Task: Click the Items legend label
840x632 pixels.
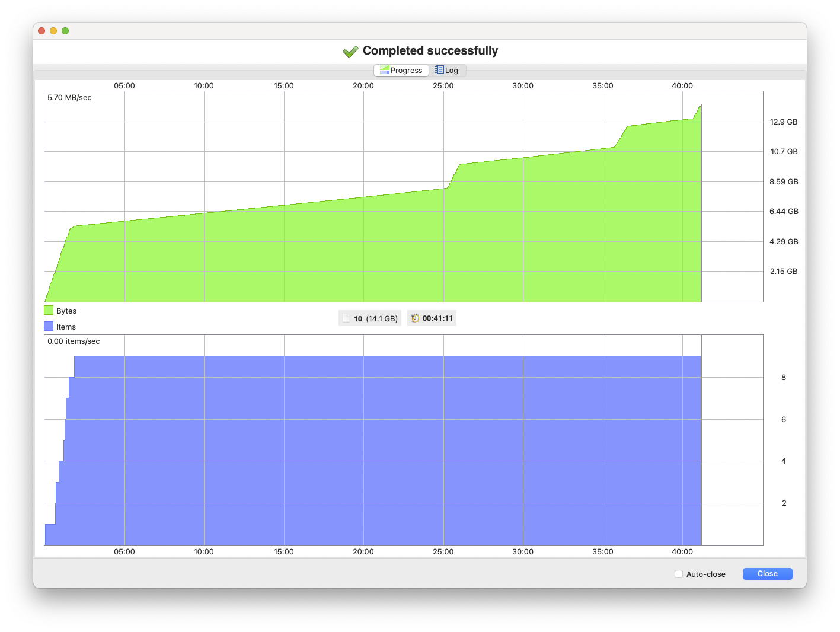Action: click(x=66, y=327)
